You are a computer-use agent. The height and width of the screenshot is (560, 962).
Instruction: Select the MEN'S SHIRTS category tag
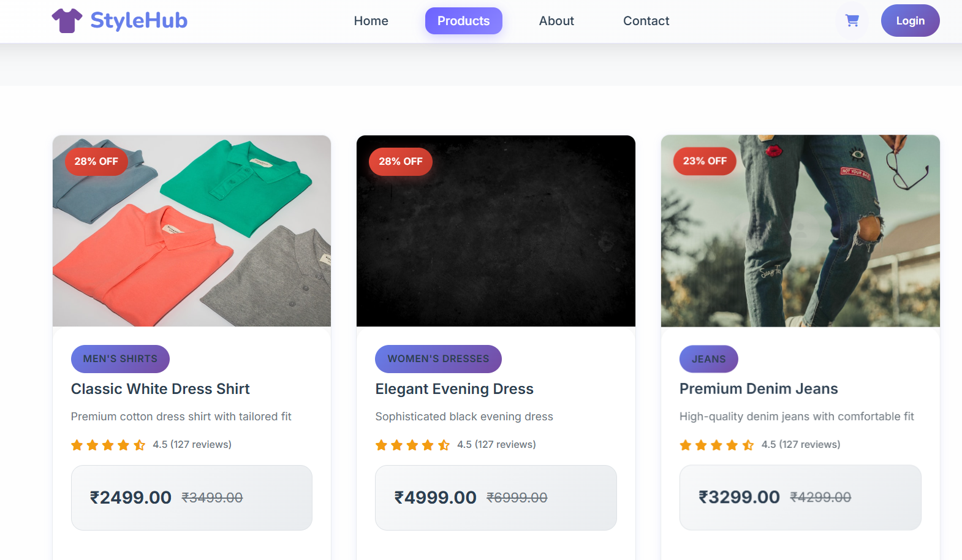(120, 359)
